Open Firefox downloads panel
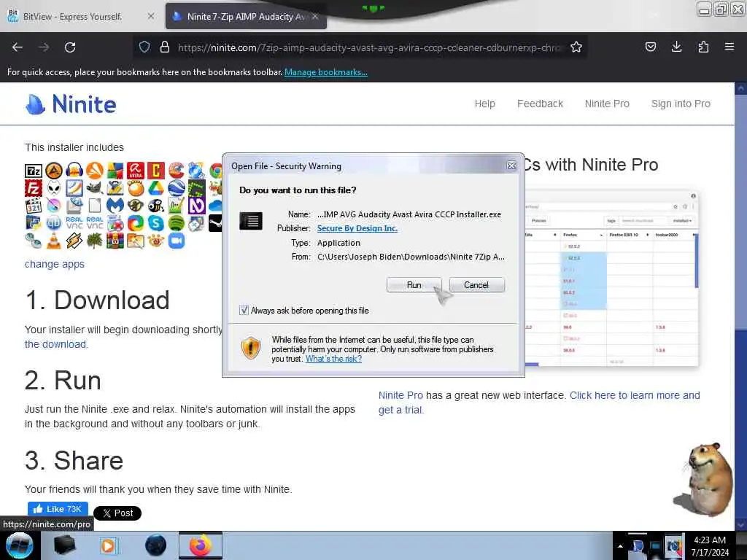 pos(676,47)
